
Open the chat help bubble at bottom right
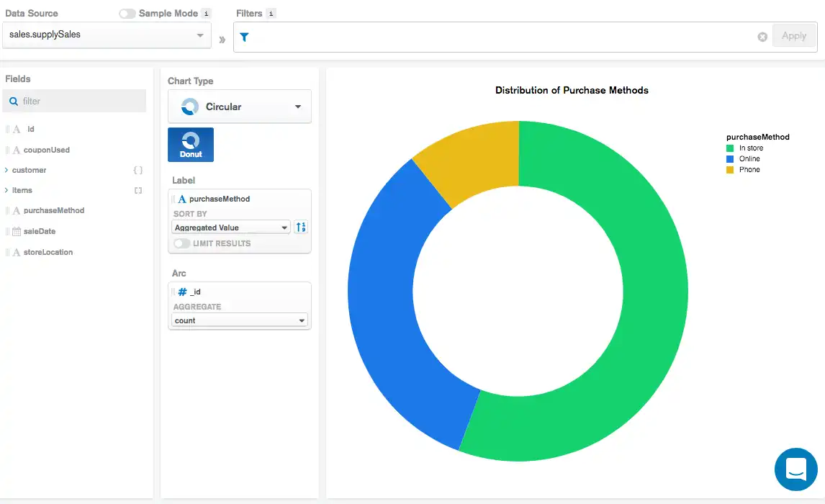click(x=795, y=469)
